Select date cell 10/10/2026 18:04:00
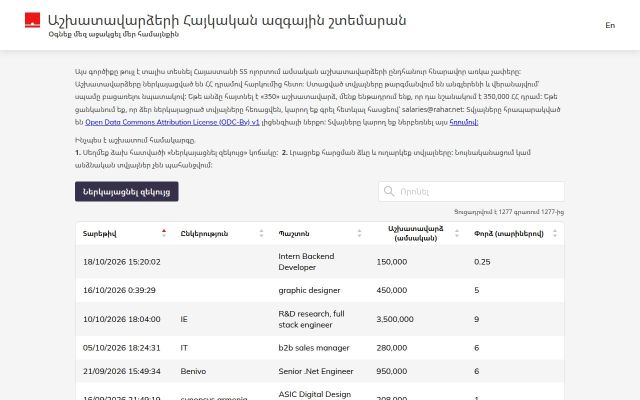Screen dimensions: 640x400 pyautogui.click(x=124, y=319)
